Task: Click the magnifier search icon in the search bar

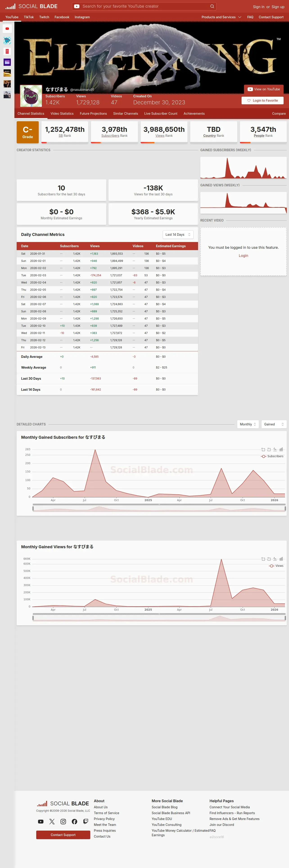Action: [212, 6]
